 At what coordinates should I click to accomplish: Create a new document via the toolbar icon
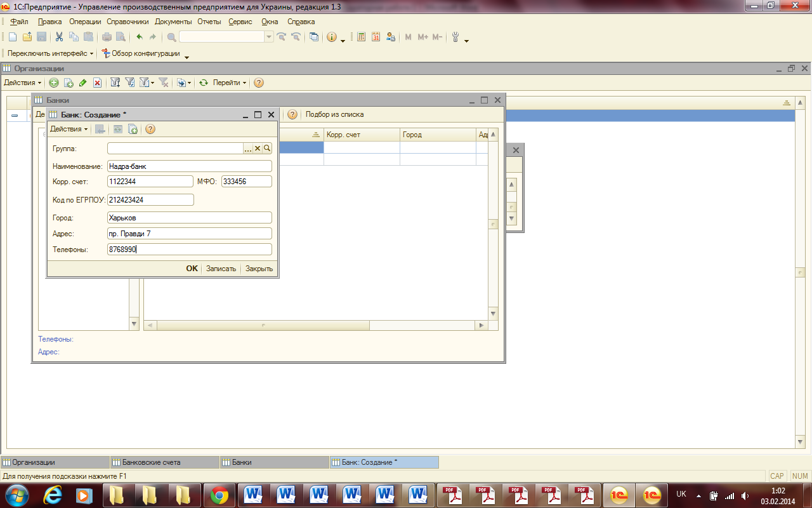[x=12, y=37]
